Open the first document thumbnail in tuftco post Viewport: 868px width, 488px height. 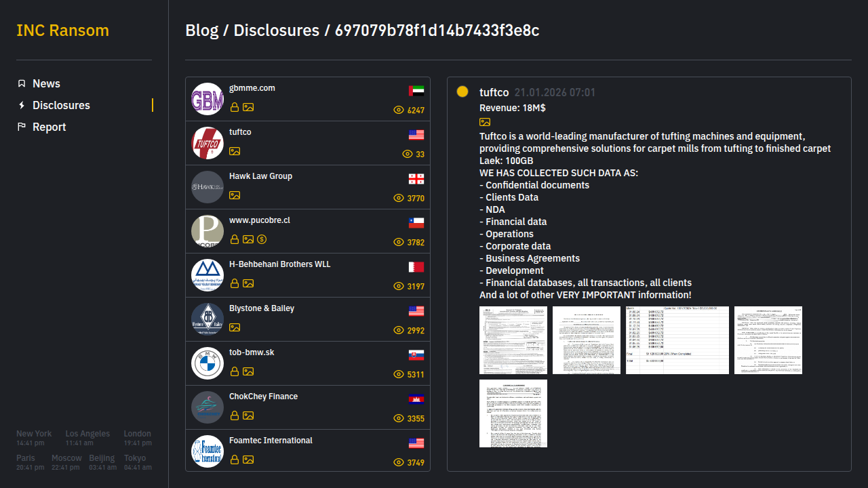click(x=513, y=340)
